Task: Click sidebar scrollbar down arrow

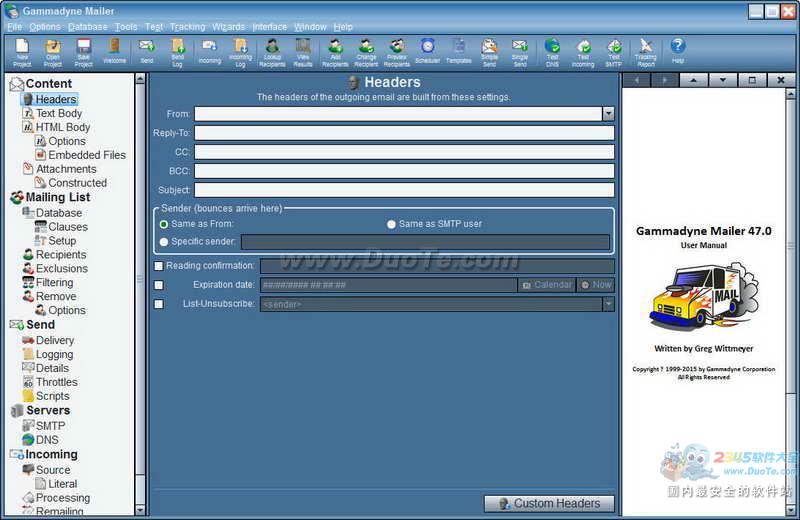Action: 140,510
